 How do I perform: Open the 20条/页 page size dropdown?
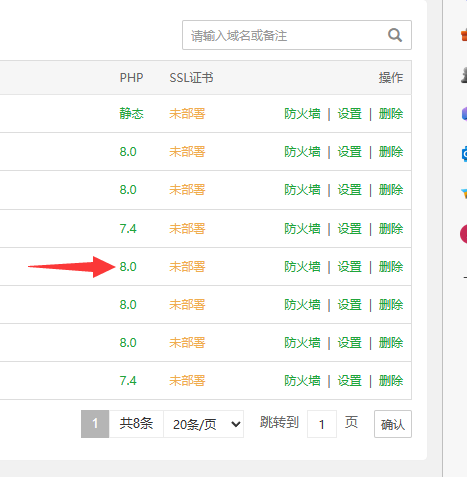(x=204, y=424)
